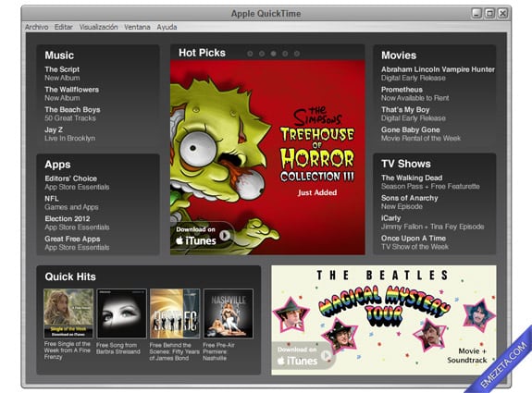Open Sons of Anarchy new episode

click(x=410, y=203)
